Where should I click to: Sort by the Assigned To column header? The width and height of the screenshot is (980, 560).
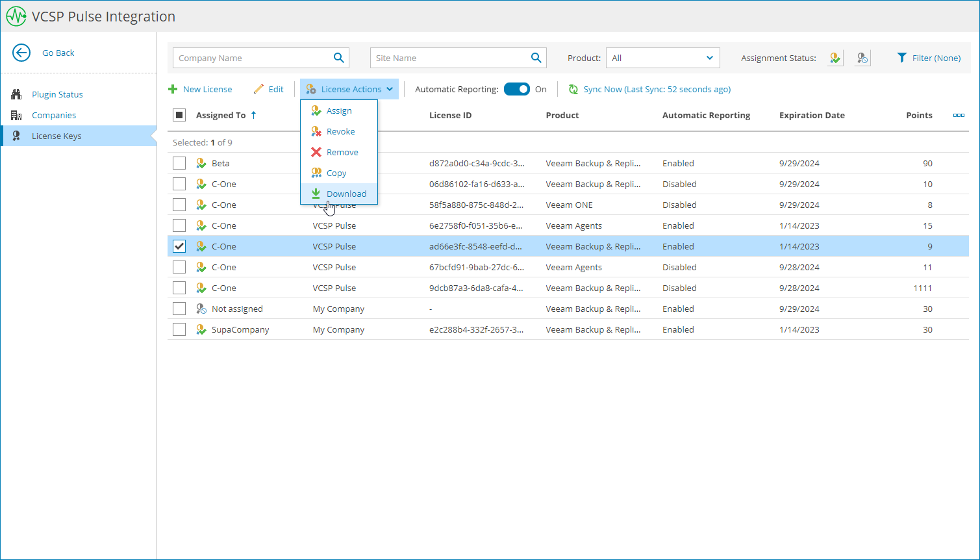pos(221,115)
